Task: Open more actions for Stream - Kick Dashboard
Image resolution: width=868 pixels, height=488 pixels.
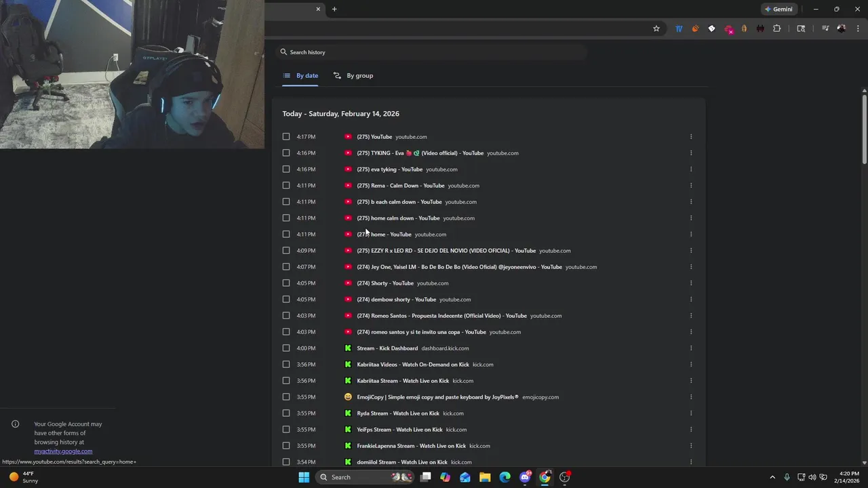Action: coord(691,348)
